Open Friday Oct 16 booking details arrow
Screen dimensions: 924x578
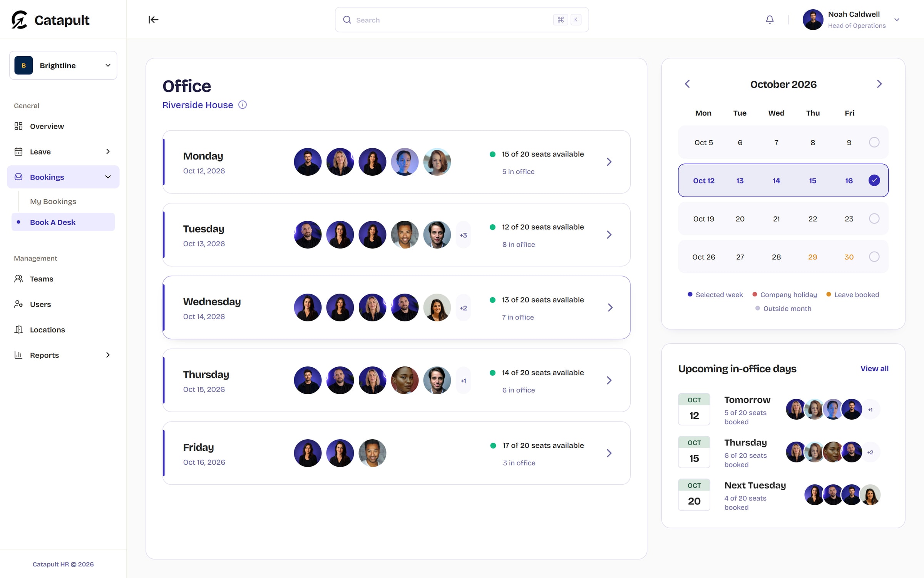click(609, 453)
